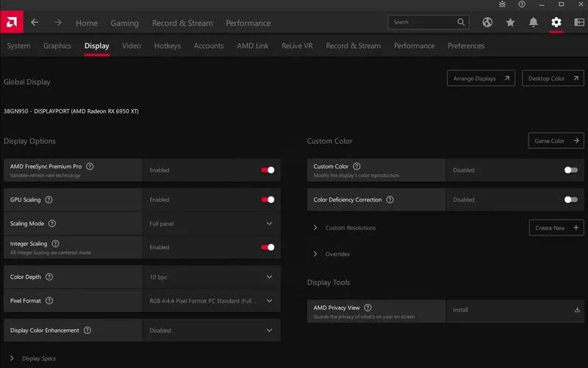Select the 38GN950 DisplayPort display name
The image size is (588, 368).
pyautogui.click(x=71, y=111)
